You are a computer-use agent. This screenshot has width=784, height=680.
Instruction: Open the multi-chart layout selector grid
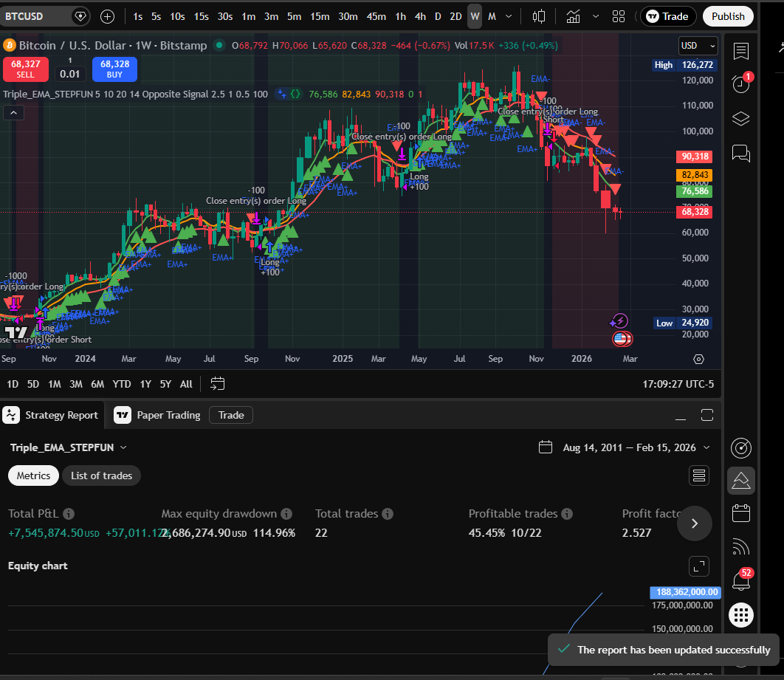[x=619, y=16]
